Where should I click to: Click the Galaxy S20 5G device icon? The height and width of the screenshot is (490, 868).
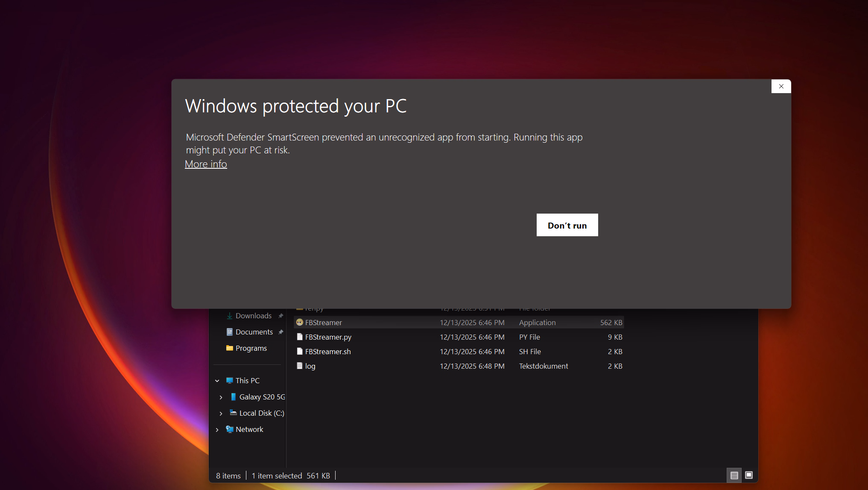coord(233,397)
